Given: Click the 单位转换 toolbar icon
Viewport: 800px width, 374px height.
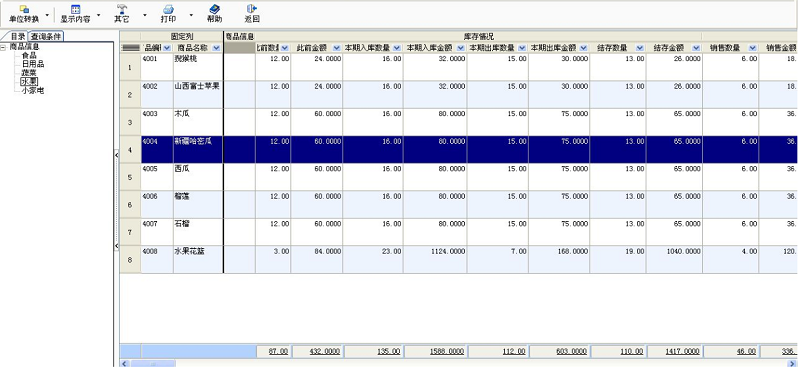Looking at the screenshot, I should [24, 9].
